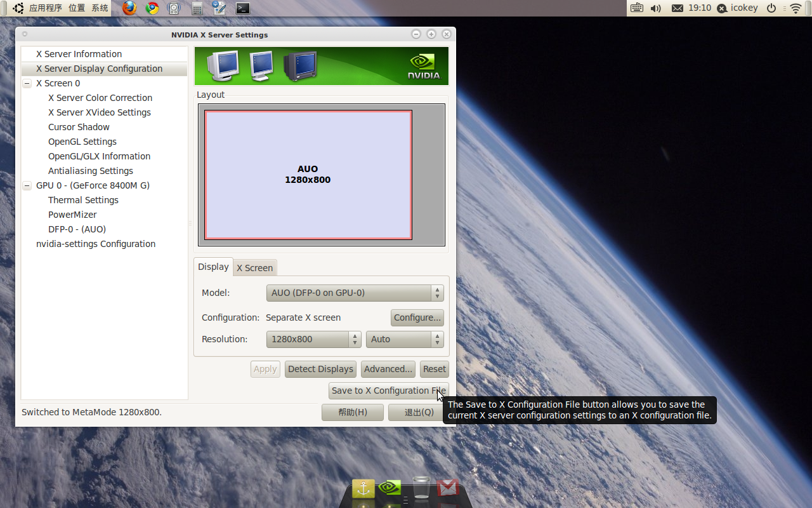Open the disk utility panel icon
812x508 pixels.
click(174, 8)
